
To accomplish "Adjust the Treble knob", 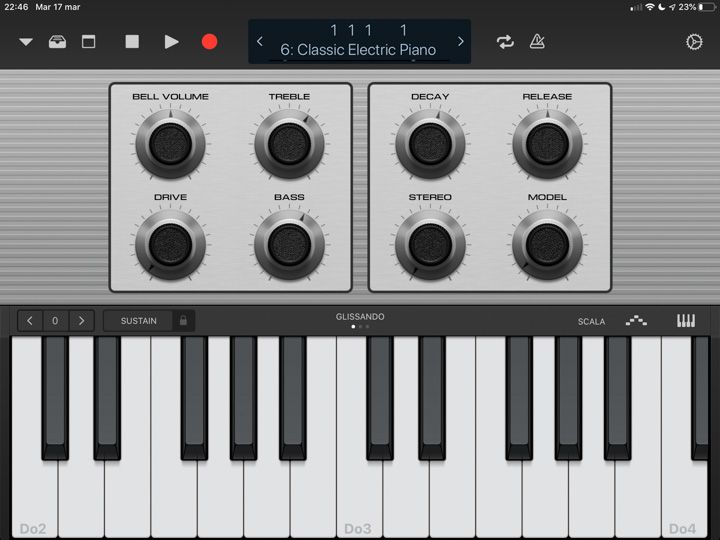I will [x=289, y=144].
